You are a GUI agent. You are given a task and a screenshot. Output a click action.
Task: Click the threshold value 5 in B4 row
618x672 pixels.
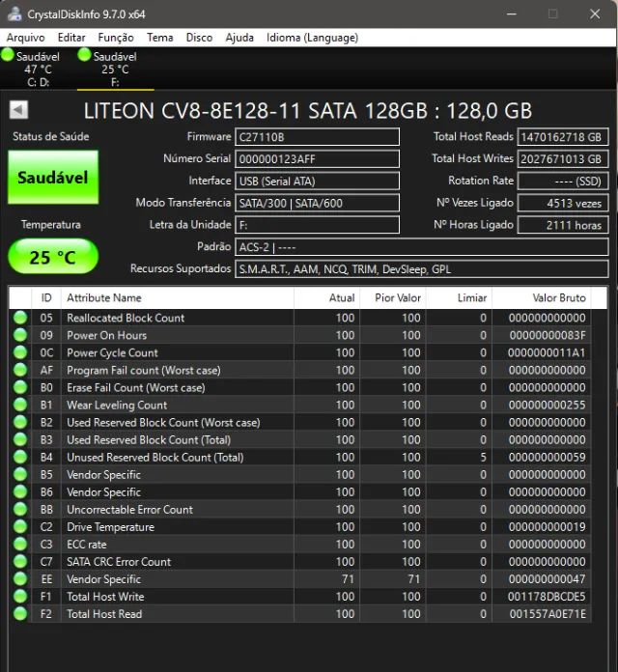pos(483,458)
